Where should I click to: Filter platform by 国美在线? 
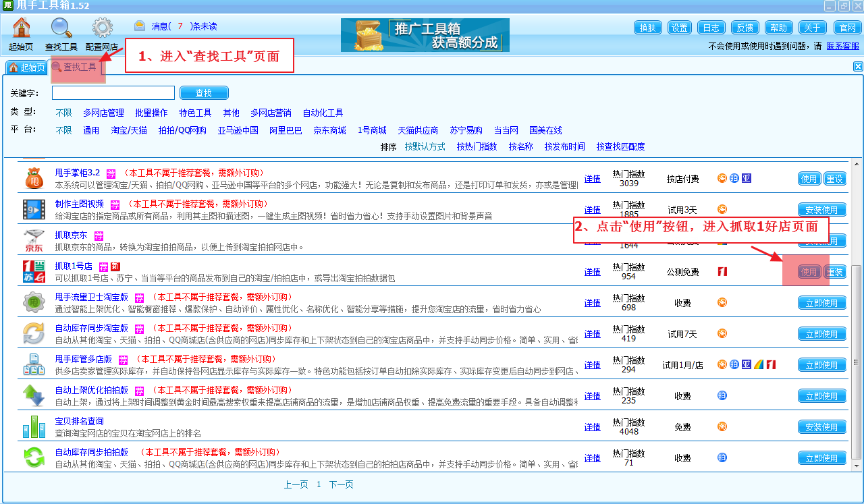pyautogui.click(x=545, y=130)
